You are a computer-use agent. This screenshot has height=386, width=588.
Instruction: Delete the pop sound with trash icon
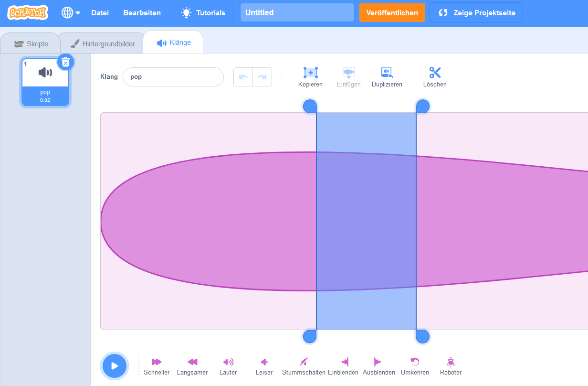[x=66, y=62]
